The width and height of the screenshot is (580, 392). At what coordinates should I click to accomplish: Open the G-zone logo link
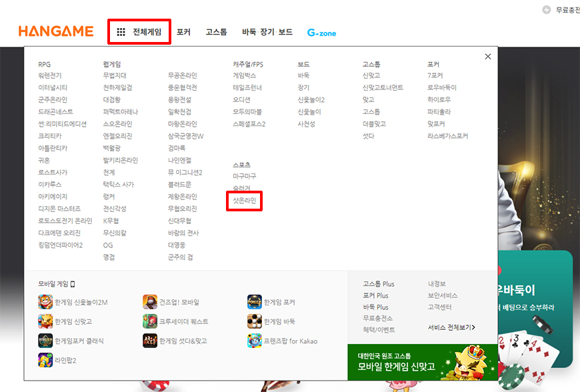[321, 33]
